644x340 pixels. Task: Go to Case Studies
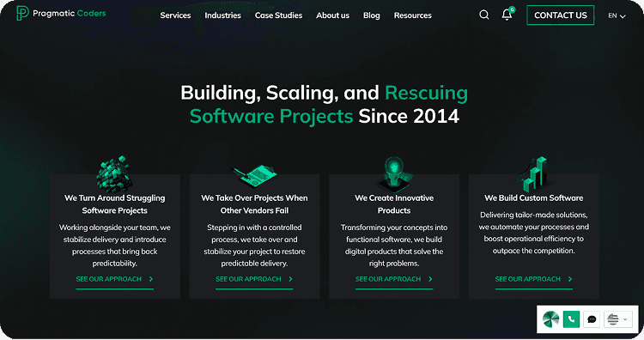[278, 15]
